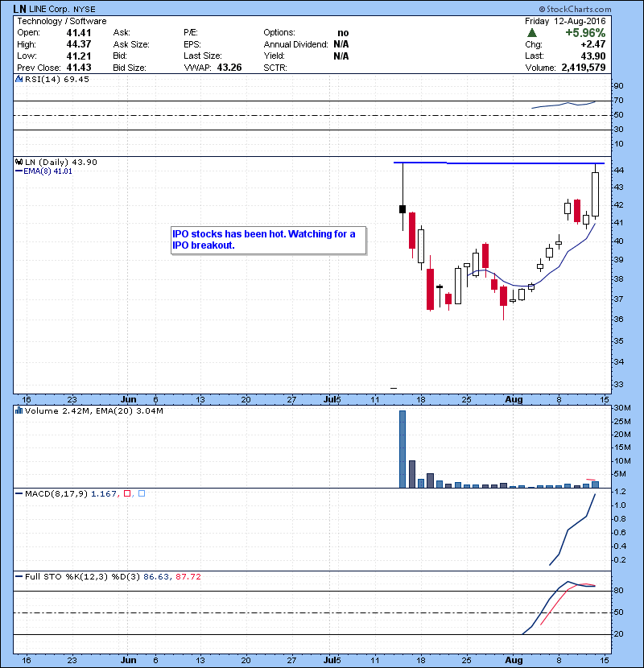Image resolution: width=644 pixels, height=668 pixels.
Task: Click the 1.2 MACD axis label
Action: 620,492
